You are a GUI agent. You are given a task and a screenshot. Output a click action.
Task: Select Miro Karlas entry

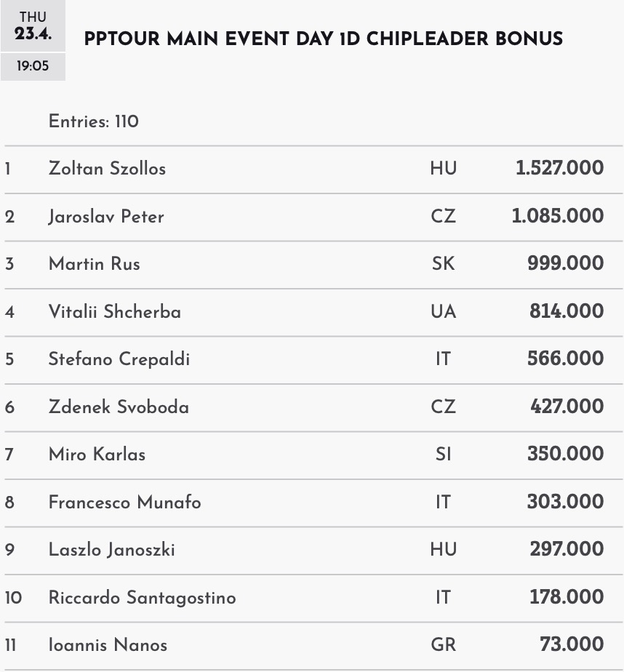pos(97,455)
